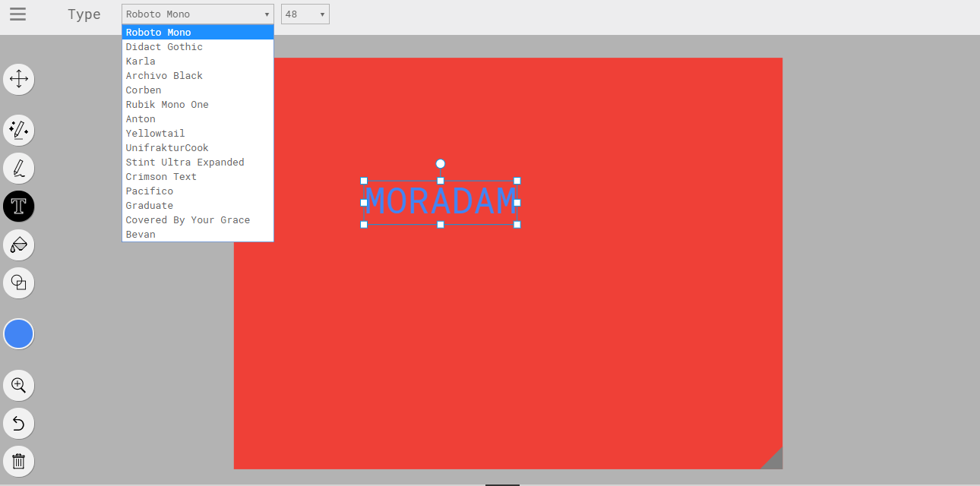Click the Zoom magnifier tool
This screenshot has width=980, height=486.
point(19,385)
